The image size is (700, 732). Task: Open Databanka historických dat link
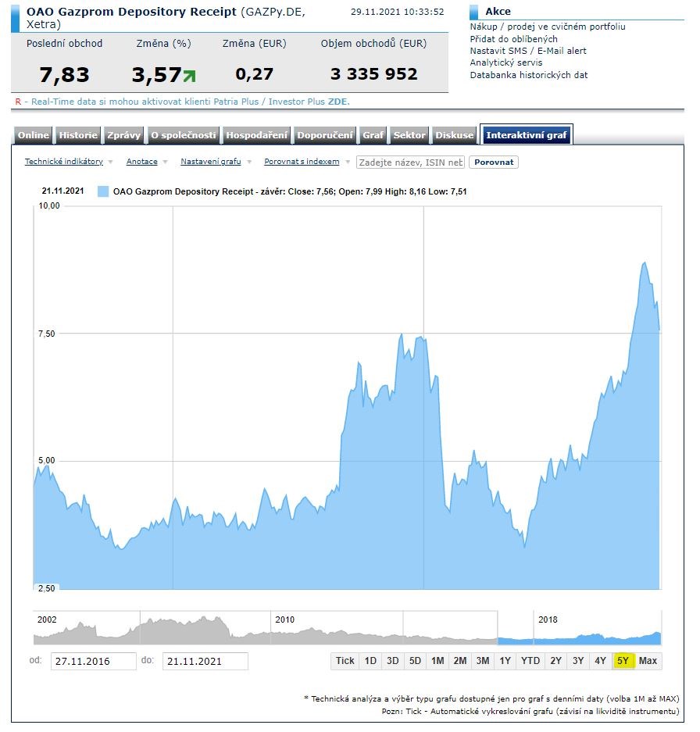pos(529,75)
